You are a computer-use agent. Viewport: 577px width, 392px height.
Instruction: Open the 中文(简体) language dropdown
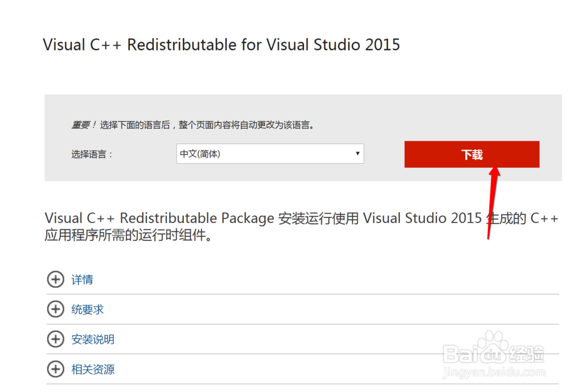pyautogui.click(x=270, y=154)
